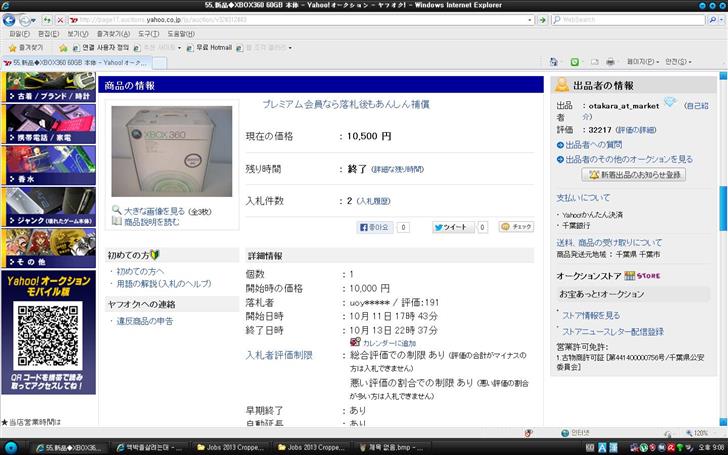Click the printer icon in command bar
The width and height of the screenshot is (728, 455).
click(x=611, y=62)
